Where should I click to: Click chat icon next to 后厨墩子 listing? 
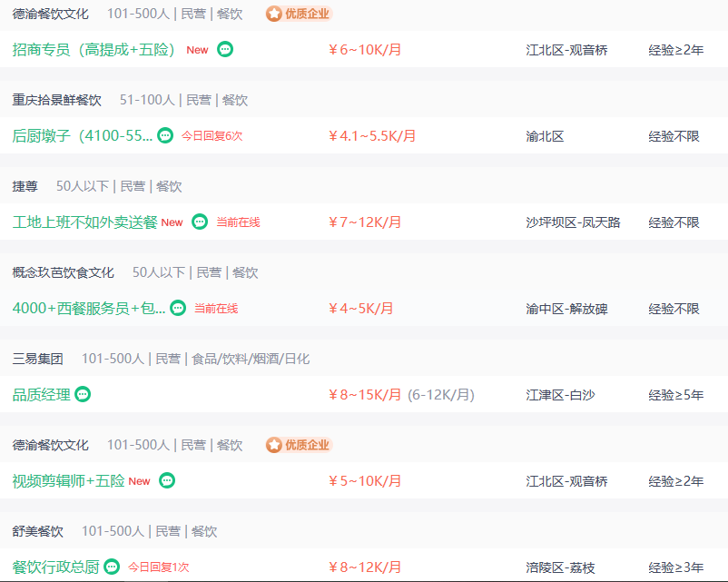tap(165, 135)
